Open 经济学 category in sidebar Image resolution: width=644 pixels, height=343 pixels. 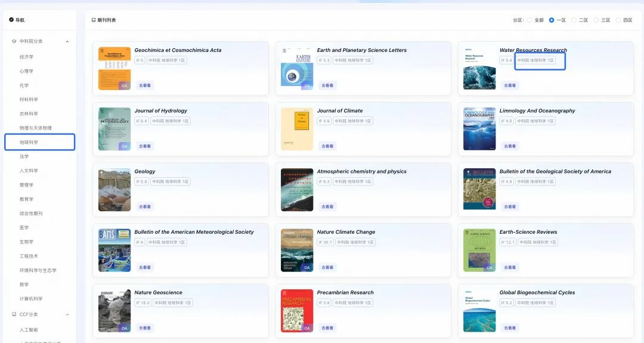pos(26,57)
